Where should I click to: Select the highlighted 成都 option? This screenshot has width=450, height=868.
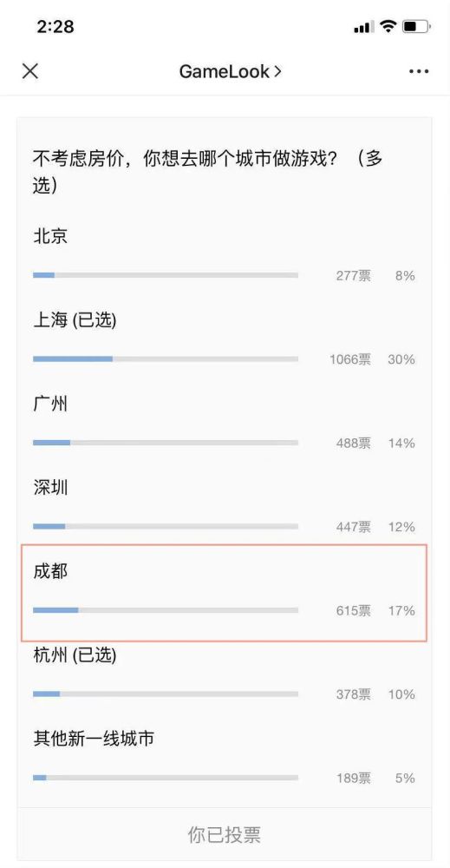(224, 593)
